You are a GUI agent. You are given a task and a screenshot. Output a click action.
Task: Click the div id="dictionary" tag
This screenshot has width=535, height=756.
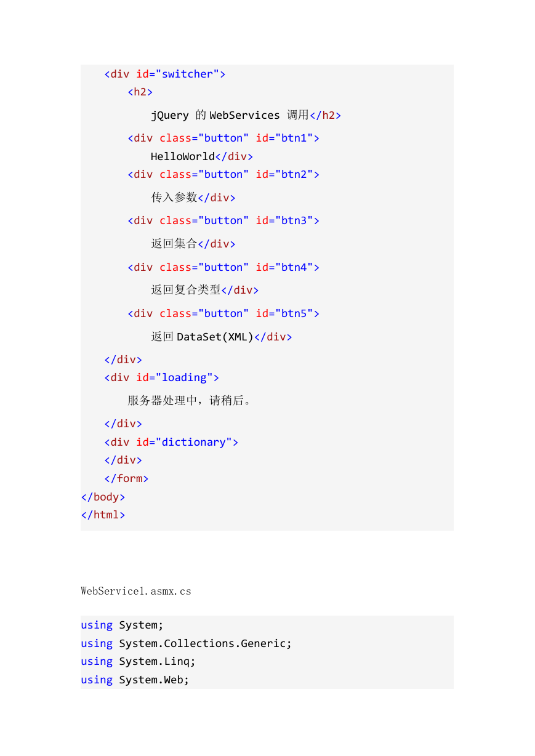point(171,442)
